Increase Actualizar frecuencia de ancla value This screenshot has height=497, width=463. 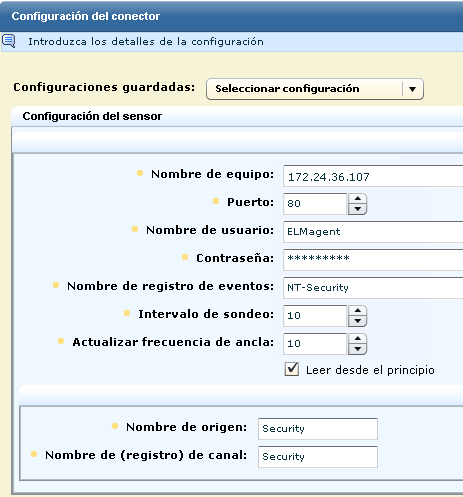tap(357, 339)
